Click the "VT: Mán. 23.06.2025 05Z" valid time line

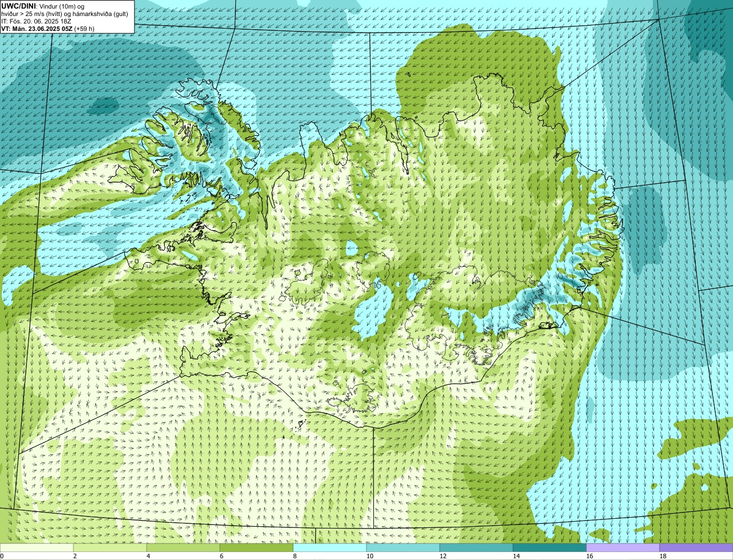(48, 29)
